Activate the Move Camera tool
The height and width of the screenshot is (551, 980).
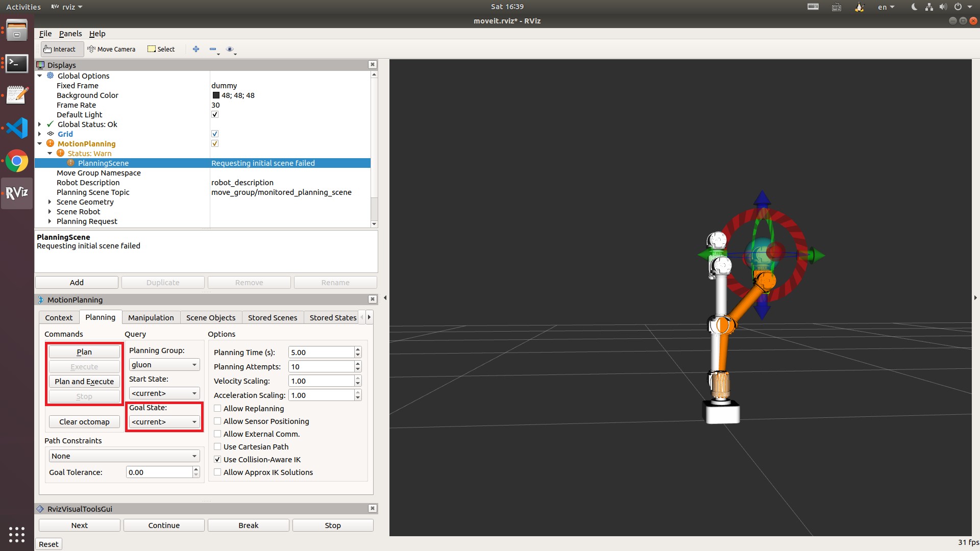tap(111, 49)
